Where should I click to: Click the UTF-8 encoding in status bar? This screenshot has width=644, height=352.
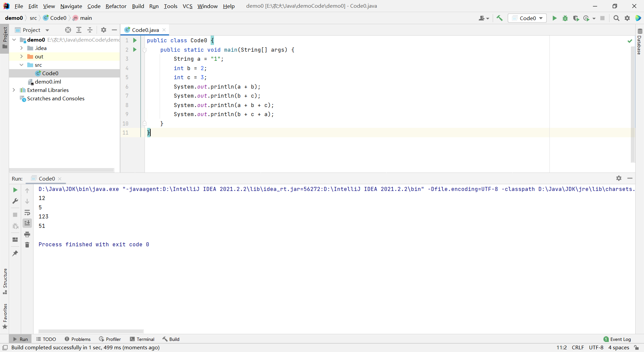coord(596,348)
